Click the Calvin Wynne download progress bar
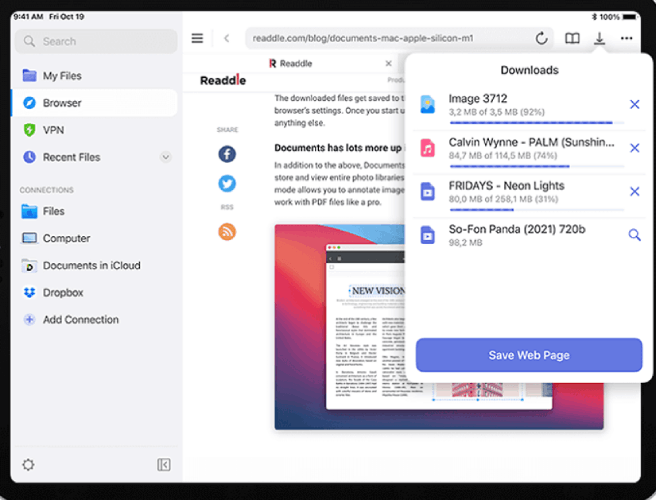 (537, 167)
